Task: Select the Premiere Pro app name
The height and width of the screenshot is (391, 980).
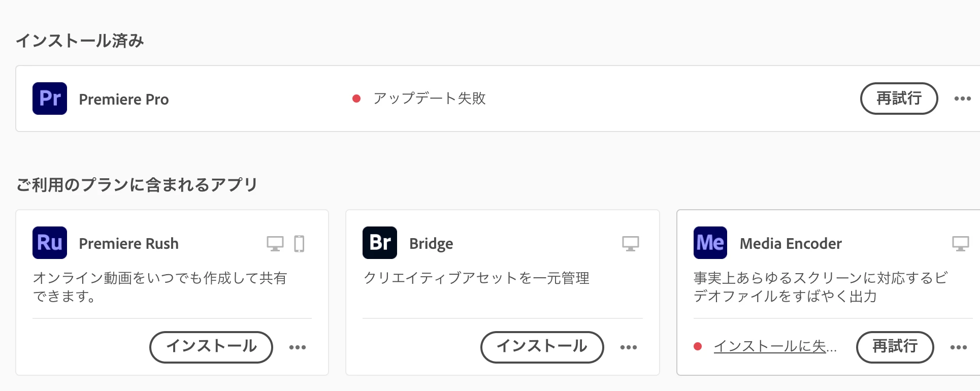Action: tap(124, 100)
